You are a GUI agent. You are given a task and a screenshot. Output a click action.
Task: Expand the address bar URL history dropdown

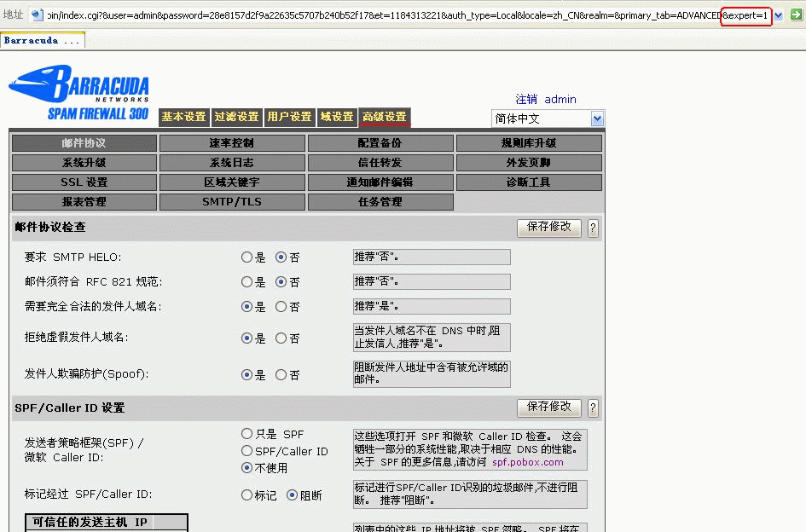coord(779,15)
